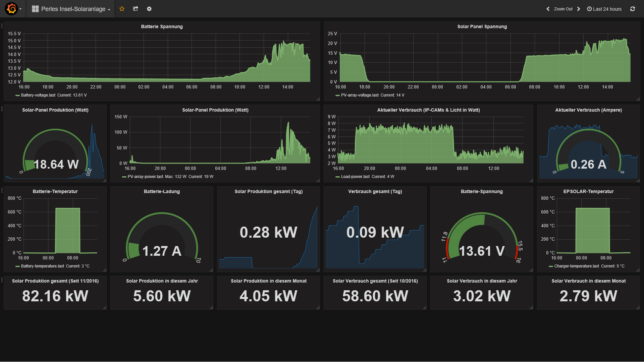The height and width of the screenshot is (362, 644).
Task: Click resize handle of Batterie-Temperatur panel
Action: point(105,270)
